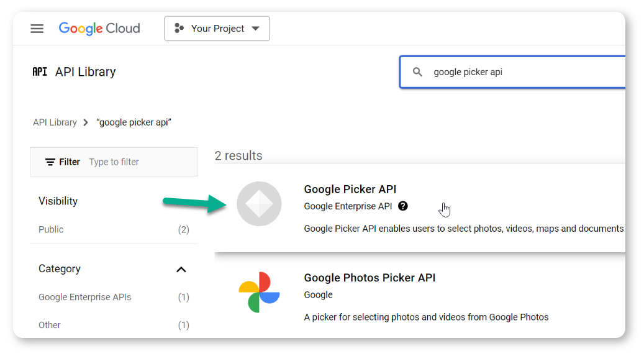Collapse the Category section chevron
644x356 pixels.
point(181,270)
